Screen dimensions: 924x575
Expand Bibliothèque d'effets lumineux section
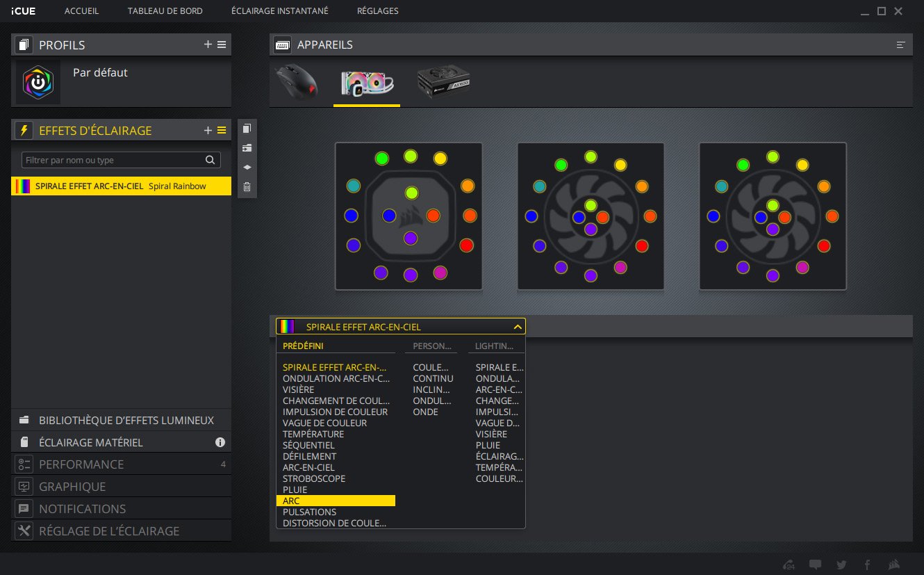[x=121, y=420]
